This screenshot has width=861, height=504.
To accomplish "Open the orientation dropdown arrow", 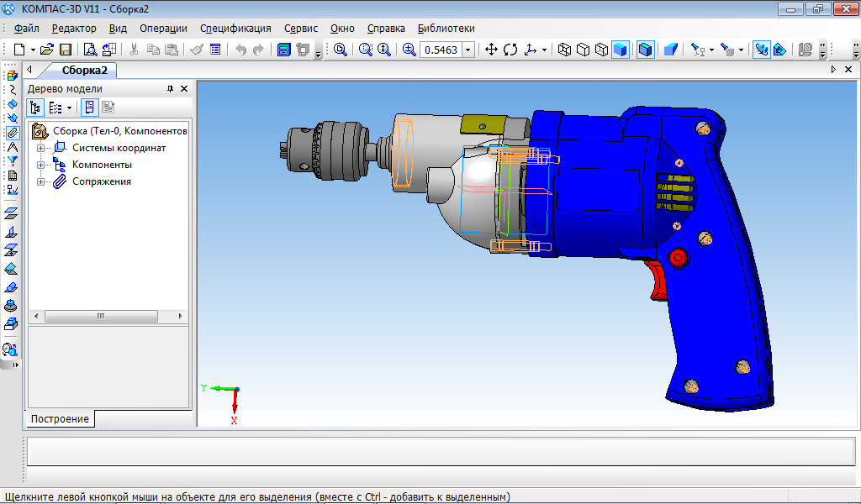I will pos(544,50).
